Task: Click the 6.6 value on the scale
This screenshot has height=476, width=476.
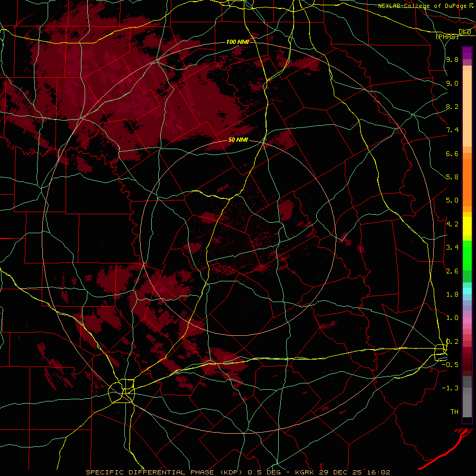Action: tap(452, 153)
